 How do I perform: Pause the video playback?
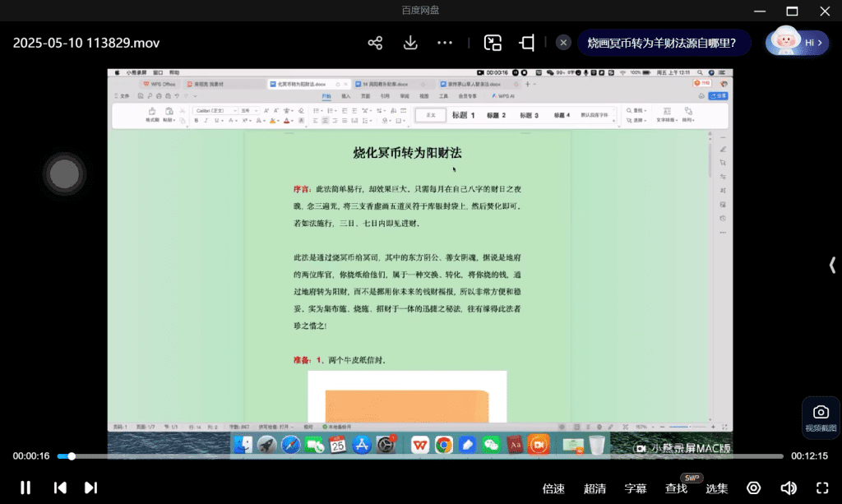(25, 488)
